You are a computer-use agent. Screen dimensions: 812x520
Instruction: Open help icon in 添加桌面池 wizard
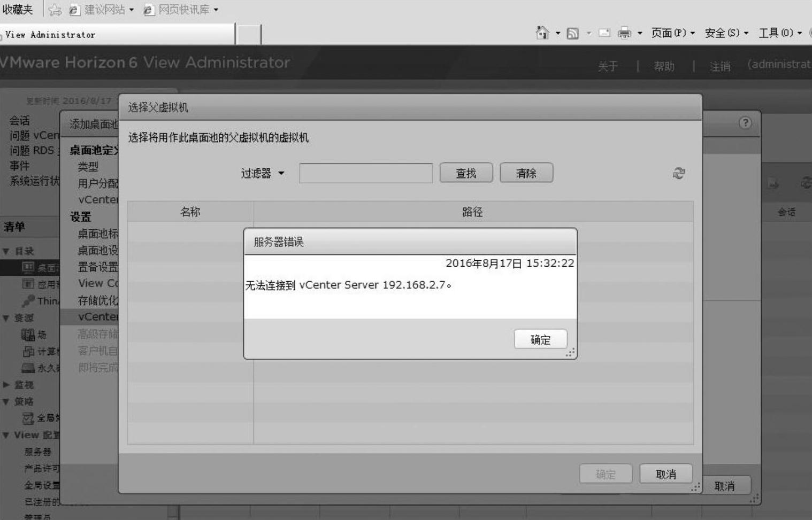pyautogui.click(x=745, y=123)
